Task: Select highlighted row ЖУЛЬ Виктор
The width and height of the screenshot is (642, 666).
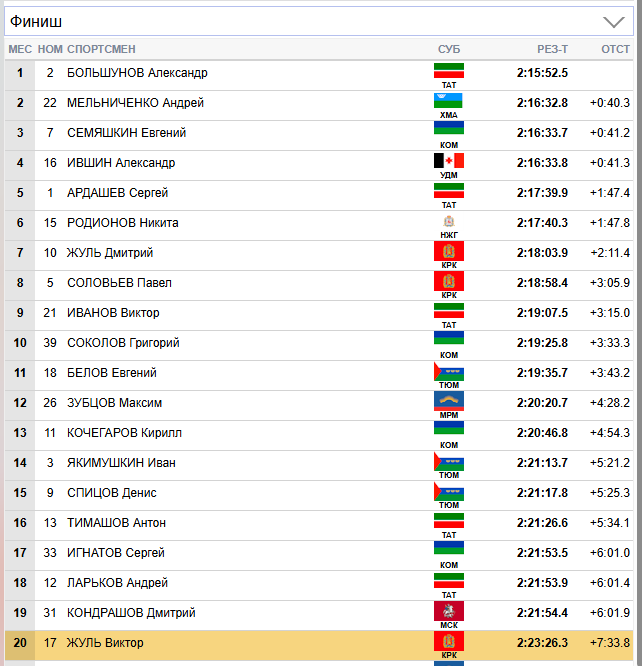Action: tap(105, 643)
